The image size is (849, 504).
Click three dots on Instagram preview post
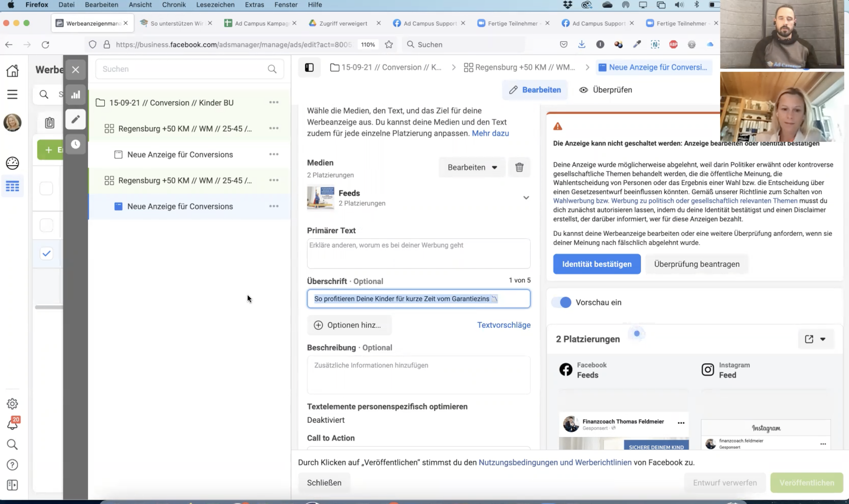tap(823, 444)
